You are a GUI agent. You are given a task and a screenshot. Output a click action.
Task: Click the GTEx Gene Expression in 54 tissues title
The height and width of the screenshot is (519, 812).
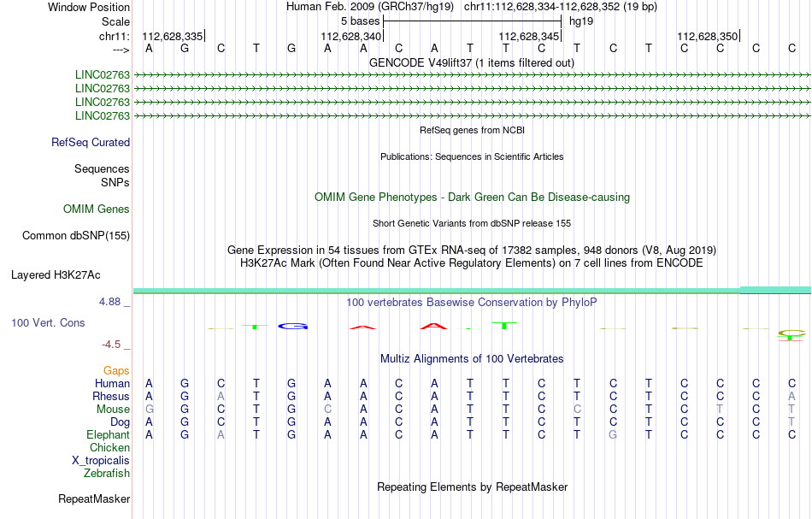point(472,251)
